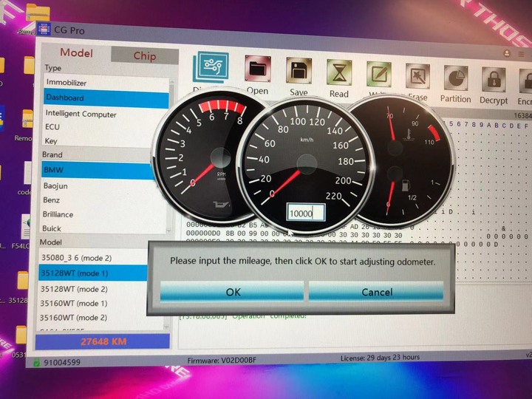
Task: Click OK to start adjusting odometer
Action: coord(232,291)
